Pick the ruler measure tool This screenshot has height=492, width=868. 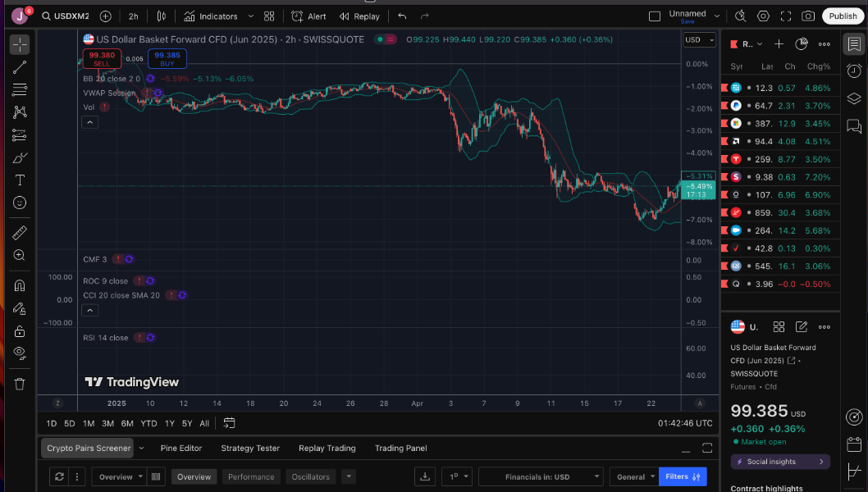[x=20, y=233]
